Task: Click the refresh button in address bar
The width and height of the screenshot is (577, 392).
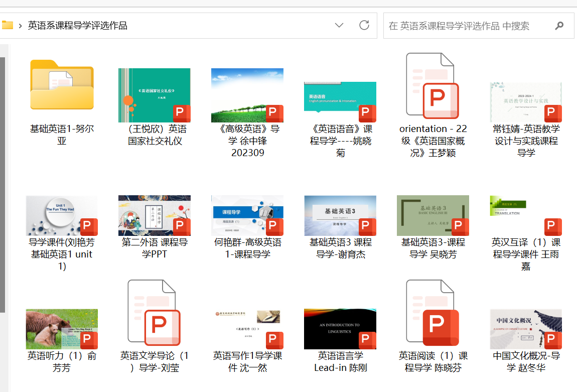Action: coord(364,25)
